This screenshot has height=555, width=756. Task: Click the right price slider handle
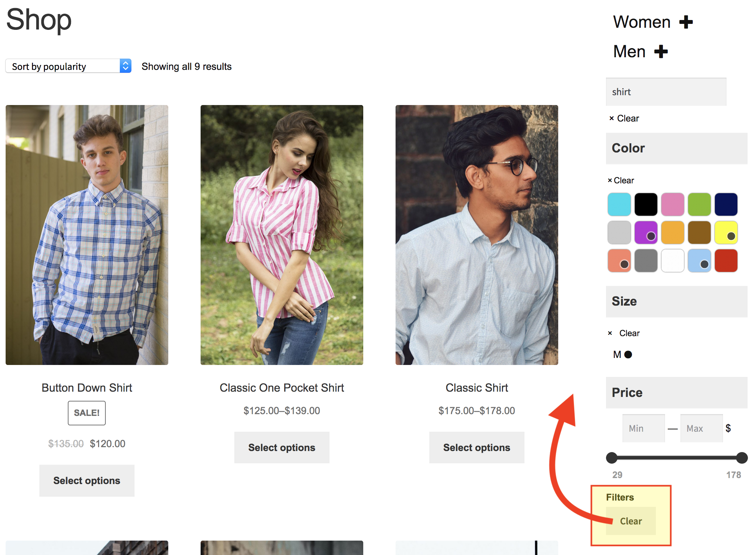point(742,458)
